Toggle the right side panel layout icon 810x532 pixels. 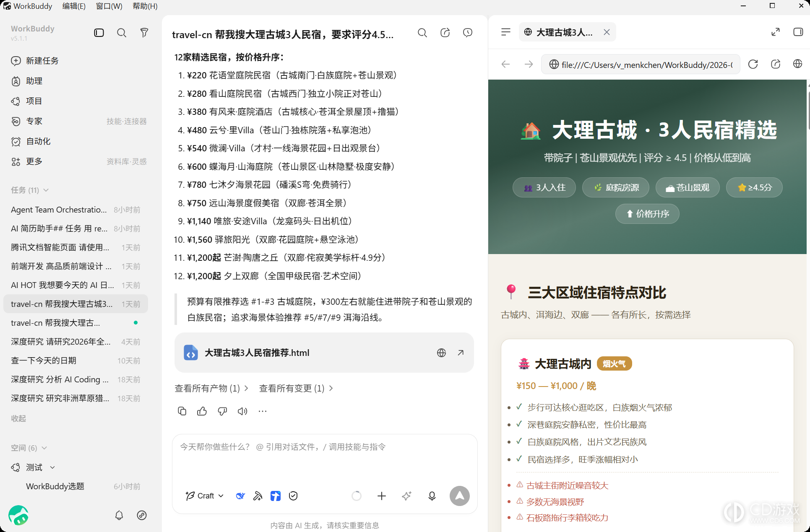tap(798, 32)
